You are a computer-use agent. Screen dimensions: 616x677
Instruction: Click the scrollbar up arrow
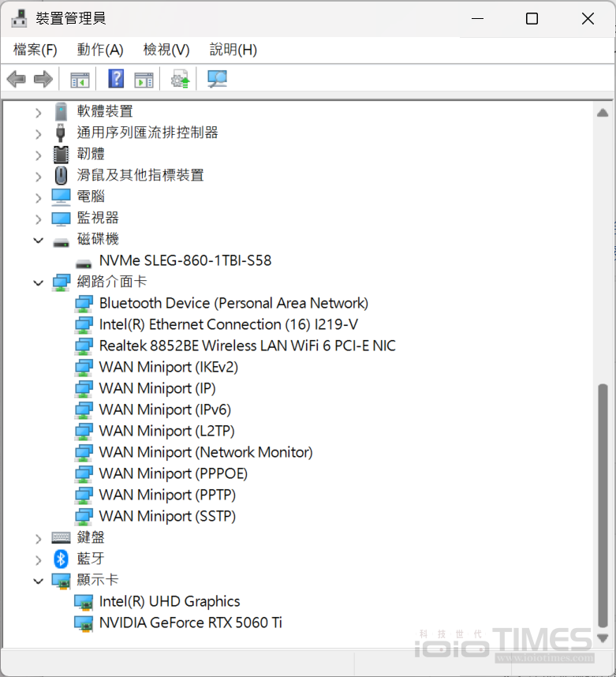coord(603,113)
